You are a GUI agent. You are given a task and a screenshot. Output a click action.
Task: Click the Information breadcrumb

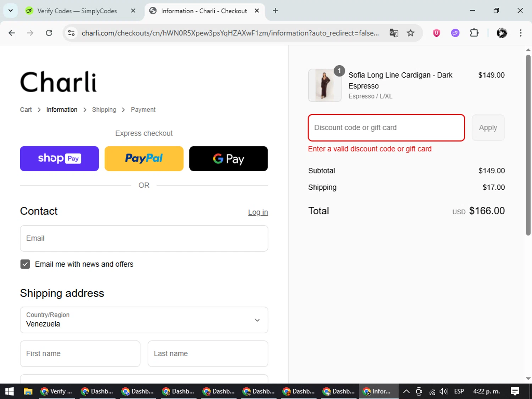[x=62, y=110]
